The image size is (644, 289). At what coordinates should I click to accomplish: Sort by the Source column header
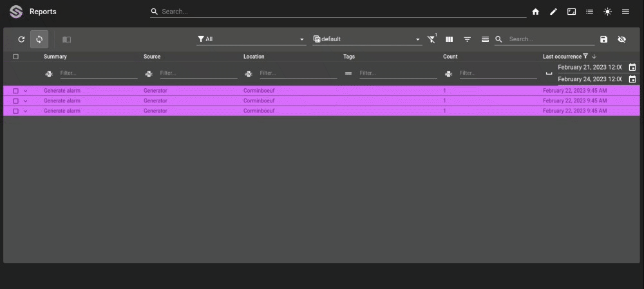pyautogui.click(x=152, y=57)
